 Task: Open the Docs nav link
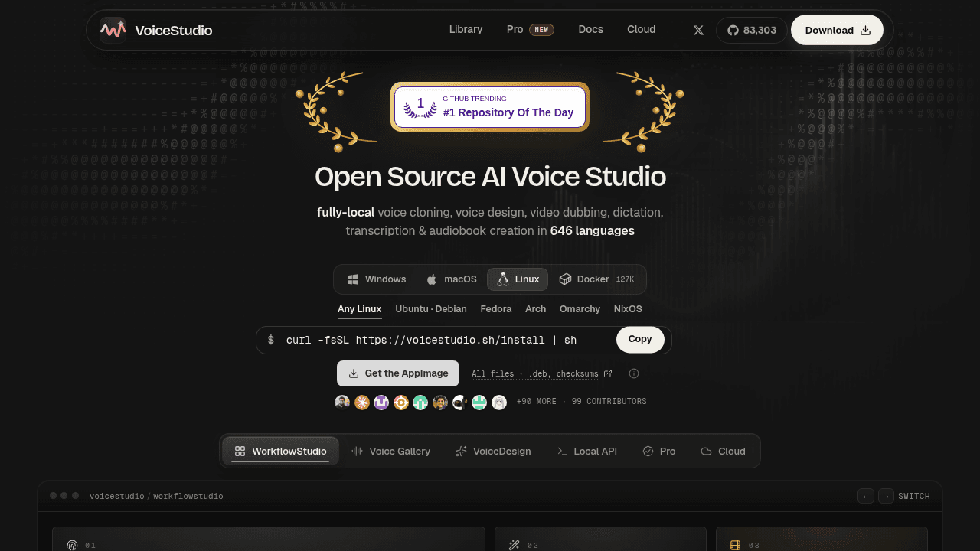coord(590,30)
